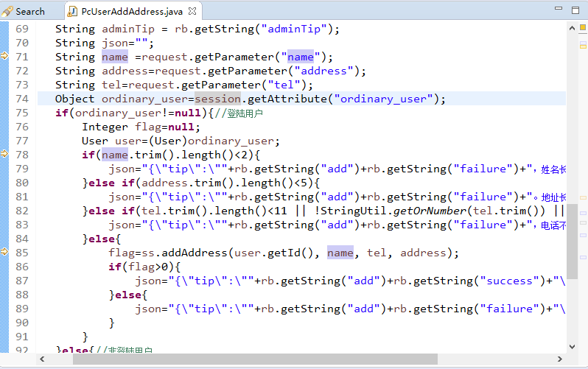
Task: Click the overview annotation beside line 82
Action: point(583,213)
